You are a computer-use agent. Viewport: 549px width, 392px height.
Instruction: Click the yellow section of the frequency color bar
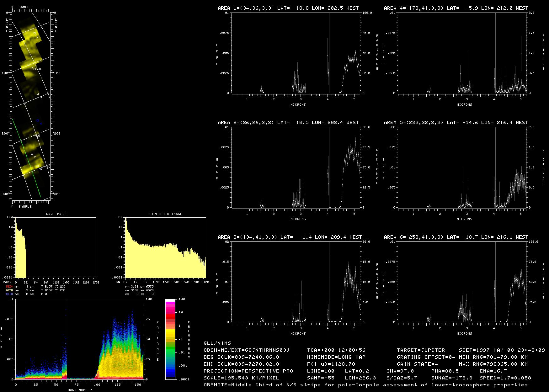[170, 333]
